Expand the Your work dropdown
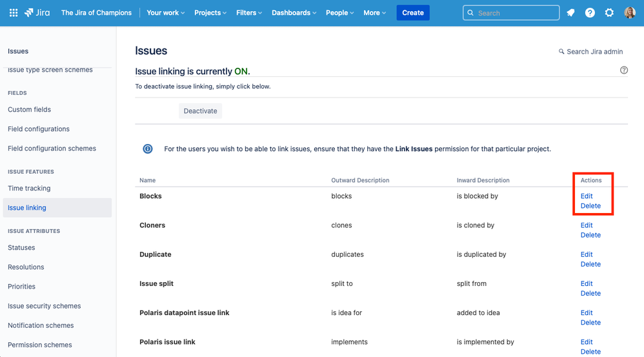 pyautogui.click(x=165, y=12)
